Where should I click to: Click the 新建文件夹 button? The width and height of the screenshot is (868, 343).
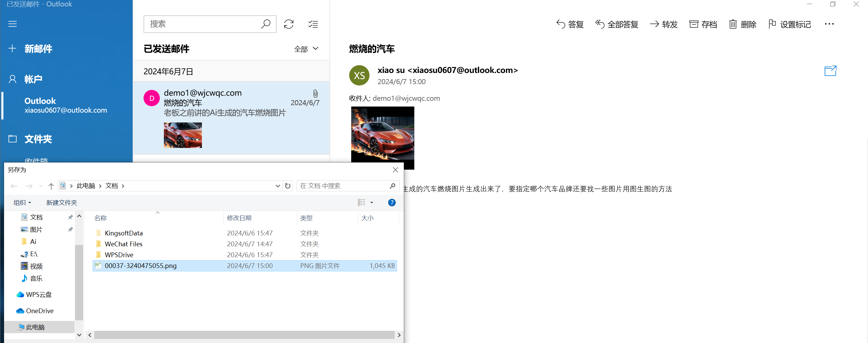[61, 203]
